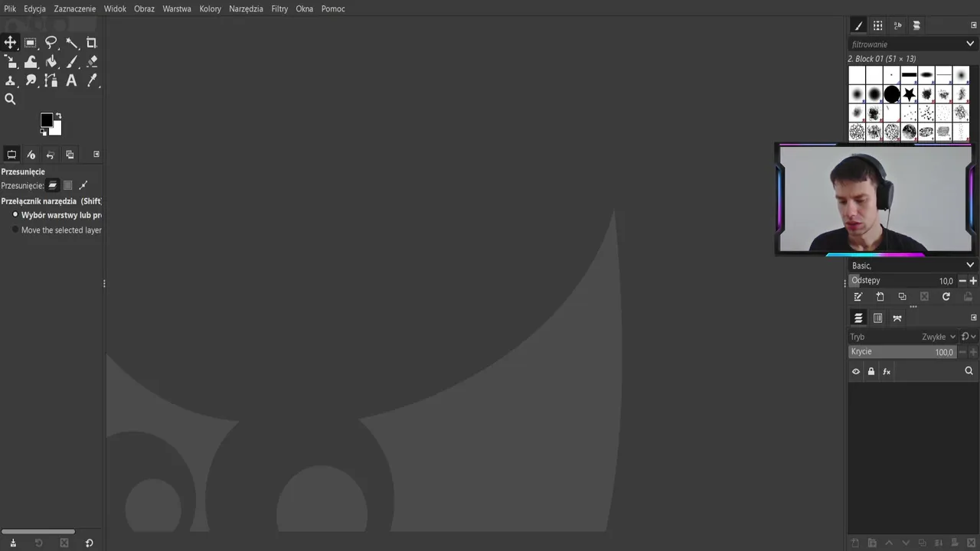Image resolution: width=980 pixels, height=551 pixels.
Task: Click the refresh brushes icon
Action: (x=946, y=297)
